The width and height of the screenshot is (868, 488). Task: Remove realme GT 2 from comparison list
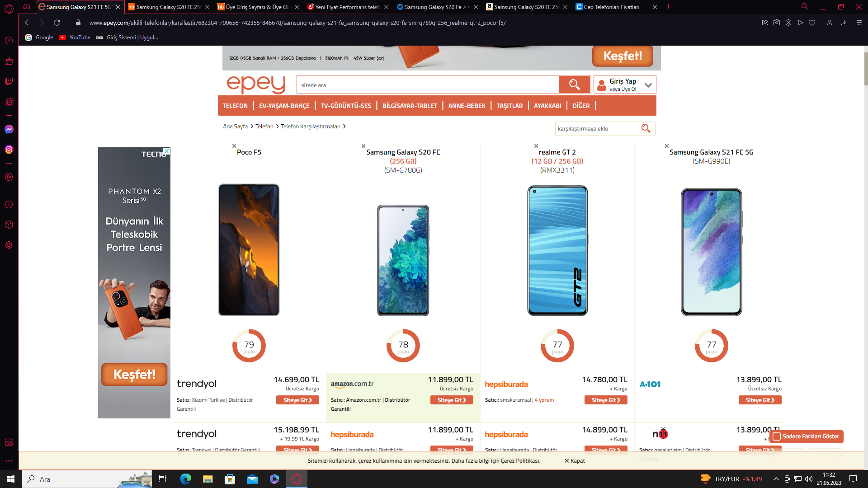(x=535, y=145)
